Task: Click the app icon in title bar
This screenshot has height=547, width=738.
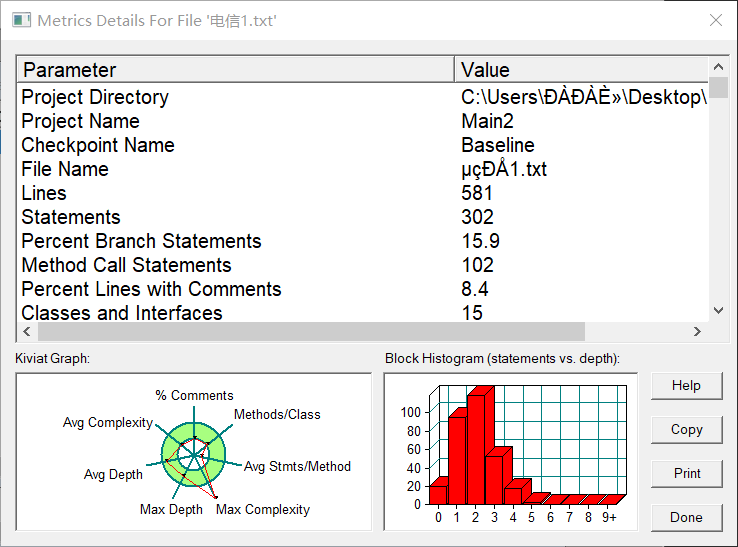Action: 21,20
